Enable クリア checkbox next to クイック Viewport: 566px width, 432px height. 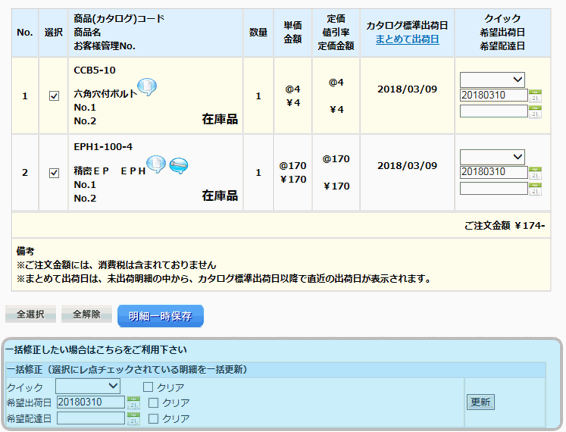[148, 387]
